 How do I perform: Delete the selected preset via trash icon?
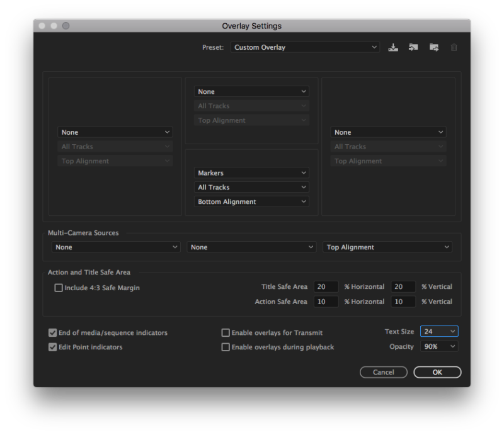click(454, 47)
